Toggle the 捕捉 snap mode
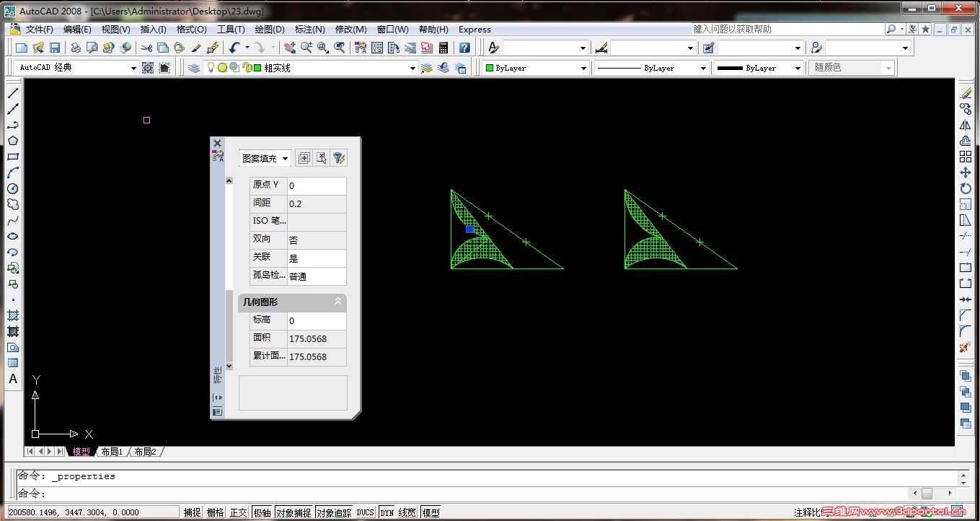 (x=192, y=512)
